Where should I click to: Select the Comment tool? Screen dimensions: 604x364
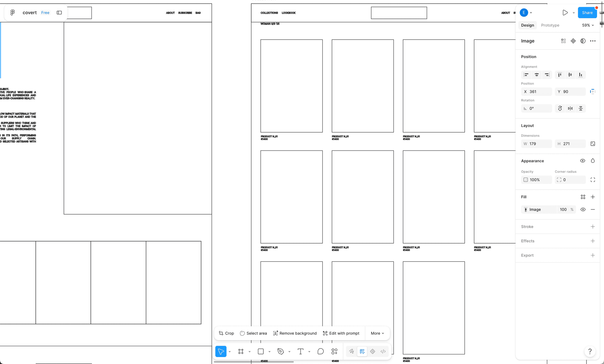(320, 351)
